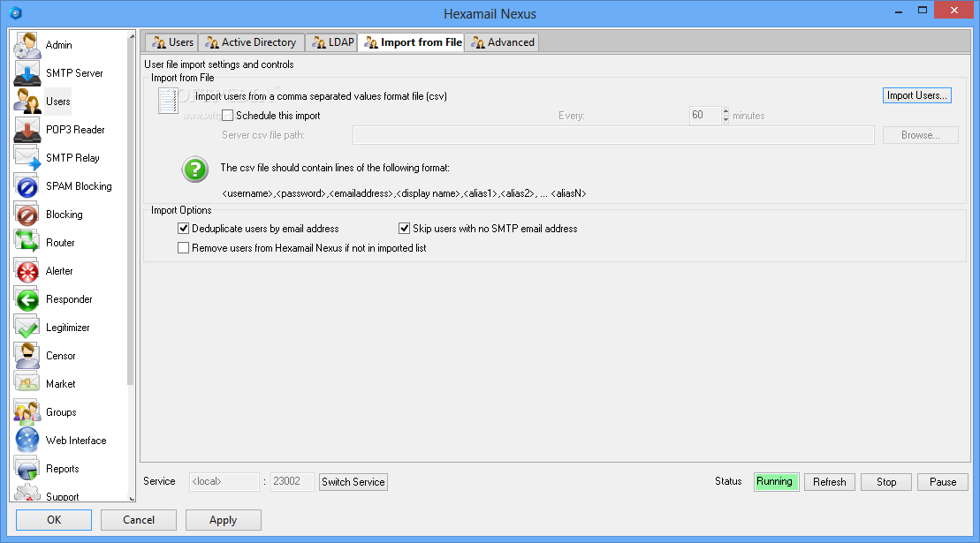Open the LDAP tab
Image resolution: width=980 pixels, height=543 pixels.
coord(332,42)
